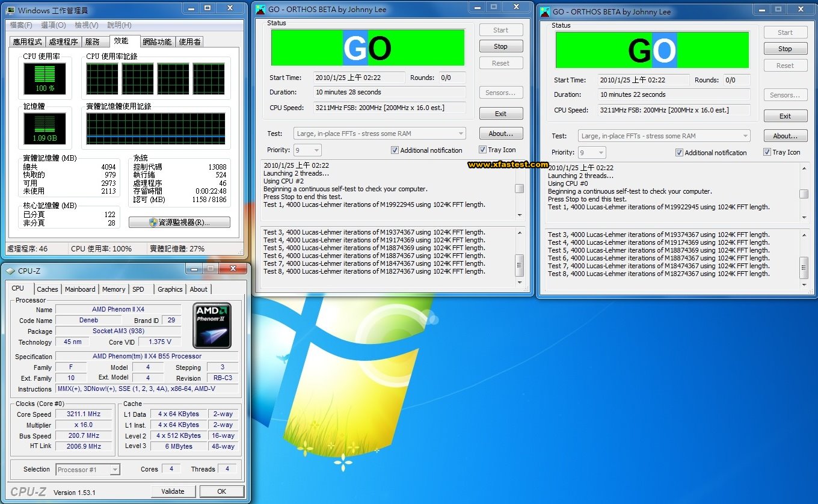Switch to the Graphics tab in CPU-Z

coord(170,289)
